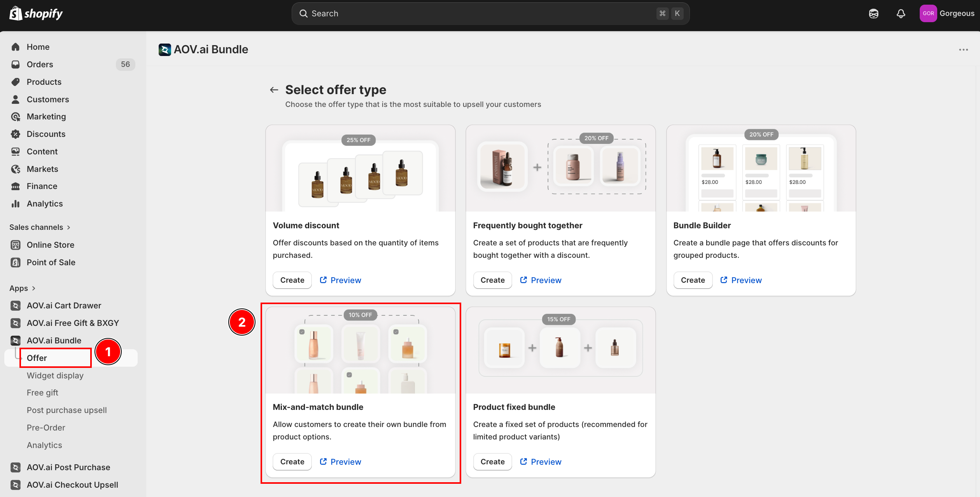Viewport: 980px width, 497px height.
Task: Create a Volume discount offer
Action: [292, 280]
